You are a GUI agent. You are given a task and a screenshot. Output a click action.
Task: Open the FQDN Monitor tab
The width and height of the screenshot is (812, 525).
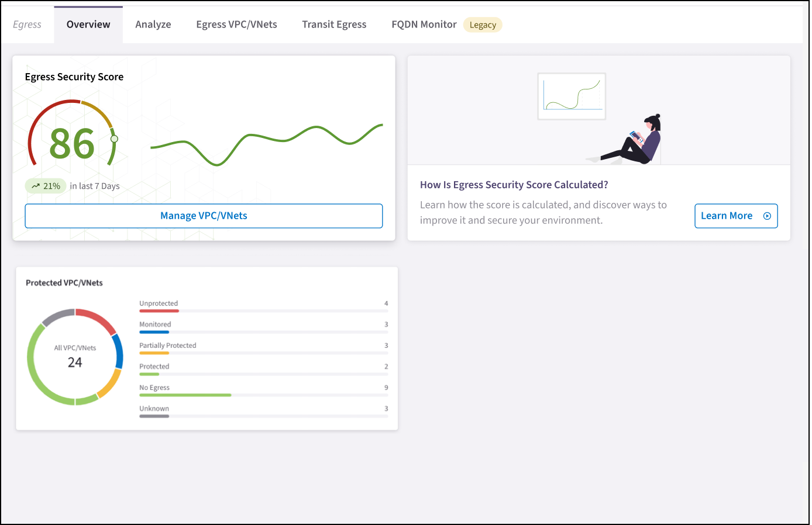[x=424, y=24]
